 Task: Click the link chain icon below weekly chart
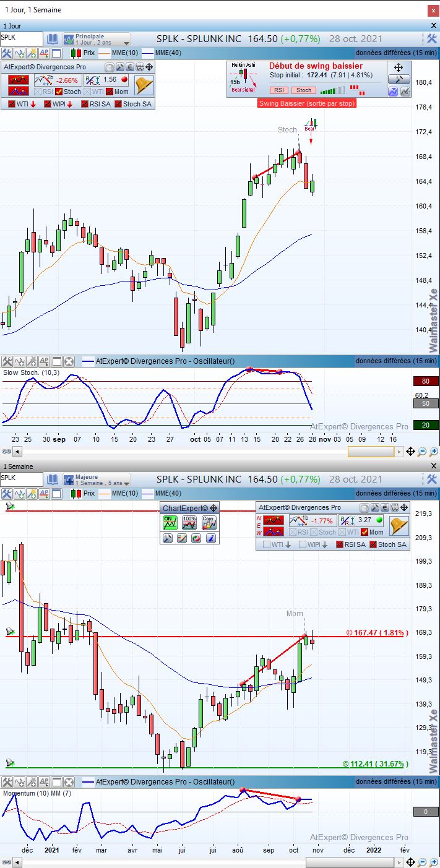coord(6,863)
